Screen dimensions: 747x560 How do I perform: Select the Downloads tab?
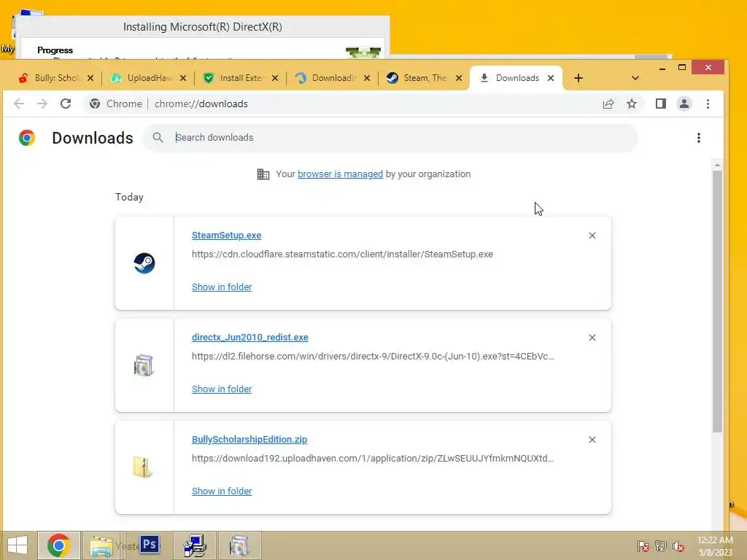point(516,78)
